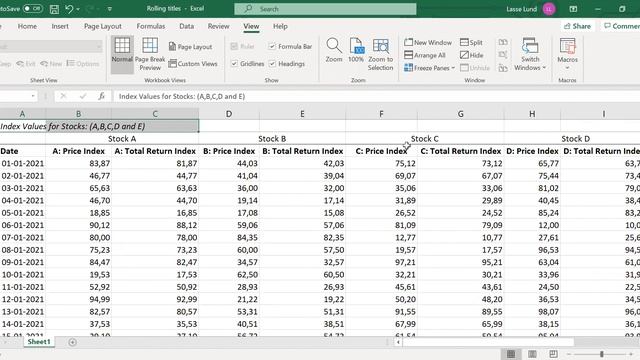Image resolution: width=640 pixels, height=360 pixels.
Task: Open the Page Layout ribbon tab
Action: 103,26
